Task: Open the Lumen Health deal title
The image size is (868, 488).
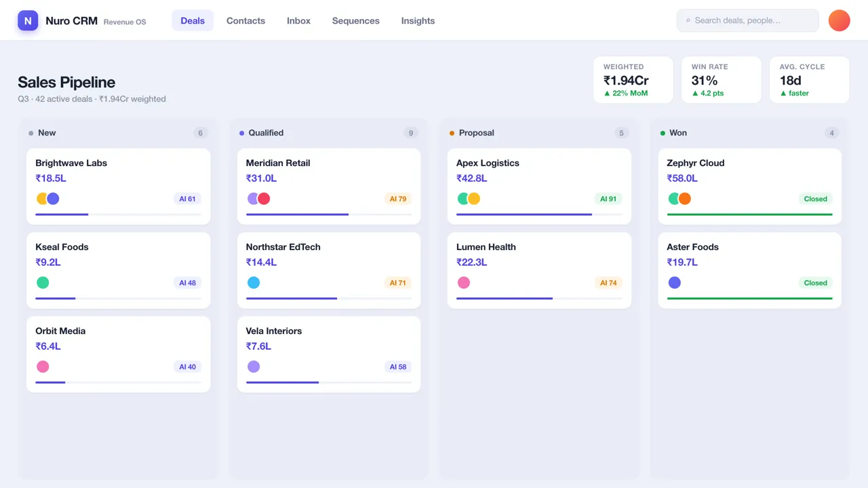Action: click(486, 247)
